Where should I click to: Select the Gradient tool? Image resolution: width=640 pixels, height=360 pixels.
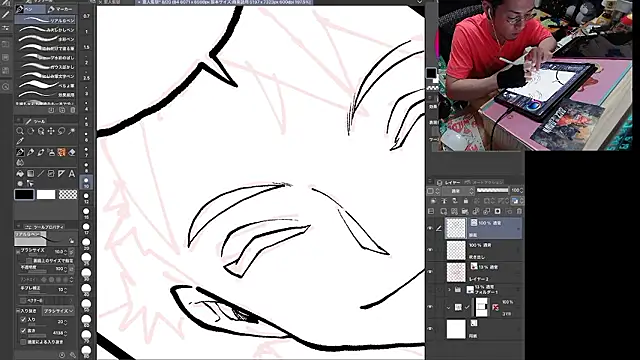[30, 173]
